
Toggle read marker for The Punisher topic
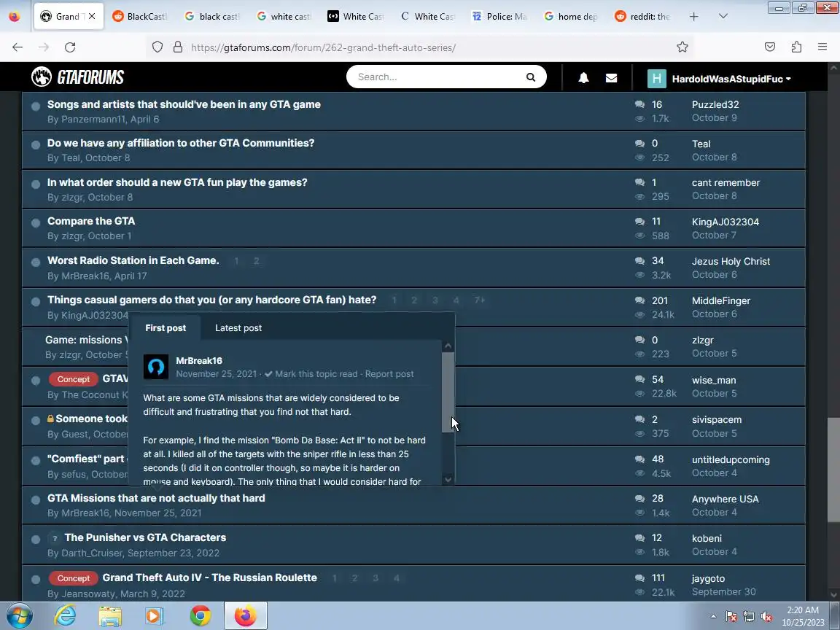pos(35,540)
